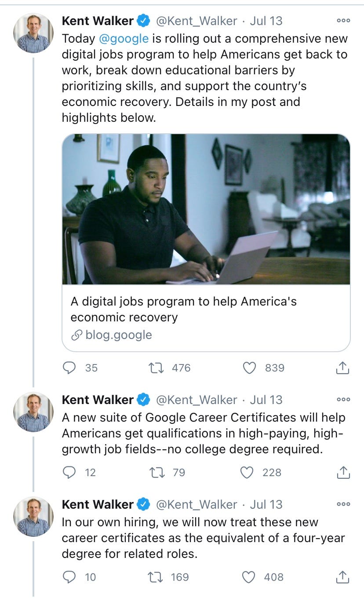364x601 pixels.
Task: Open Kent Walker's avatar on first tweet
Action: point(33,33)
